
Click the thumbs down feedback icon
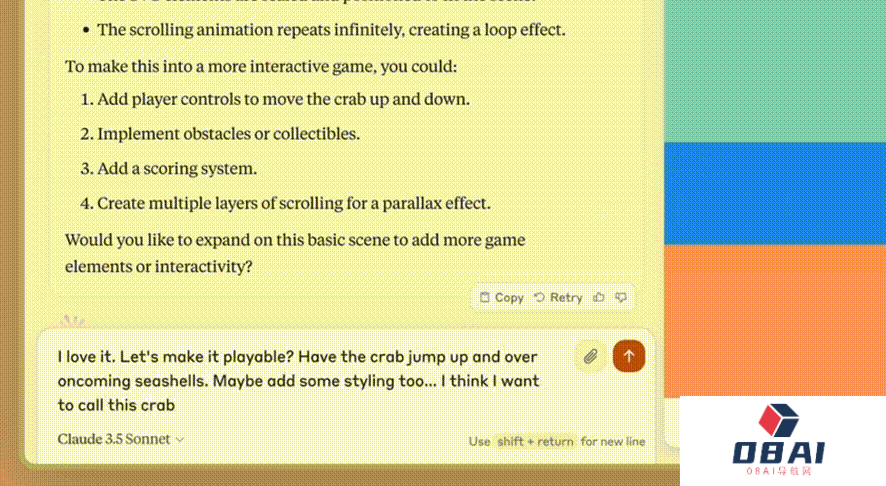(620, 297)
